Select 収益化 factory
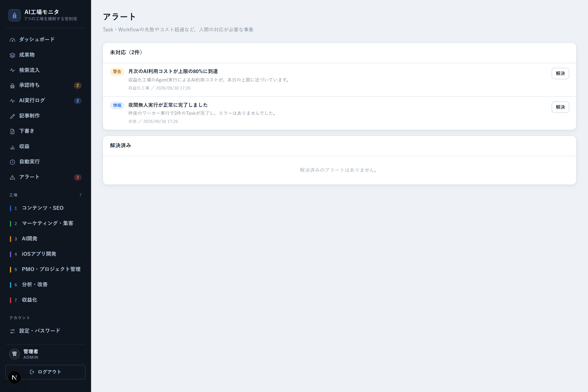 tap(46, 300)
